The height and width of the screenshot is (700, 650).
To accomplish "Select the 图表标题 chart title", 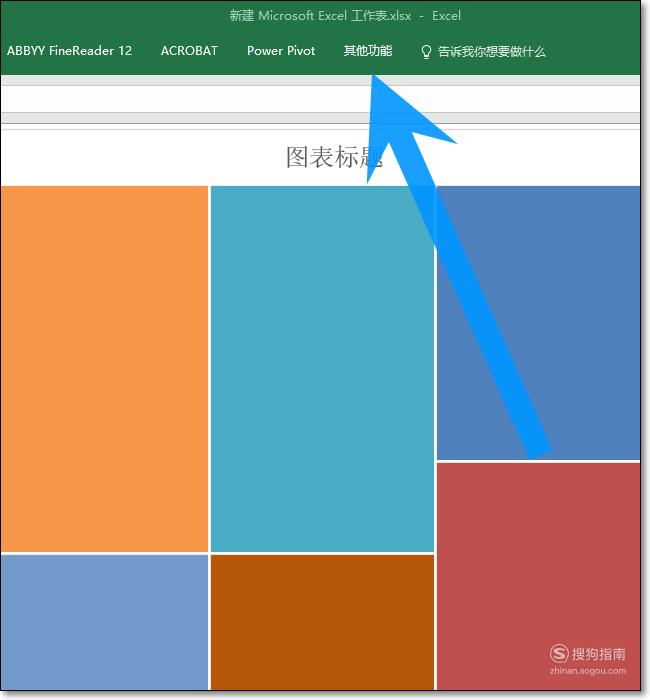I will click(334, 157).
